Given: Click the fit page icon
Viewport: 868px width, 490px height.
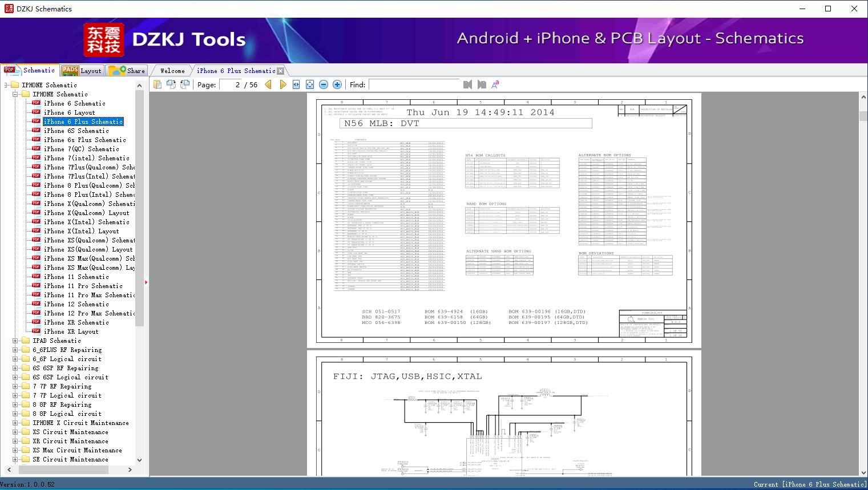Looking at the screenshot, I should 310,84.
